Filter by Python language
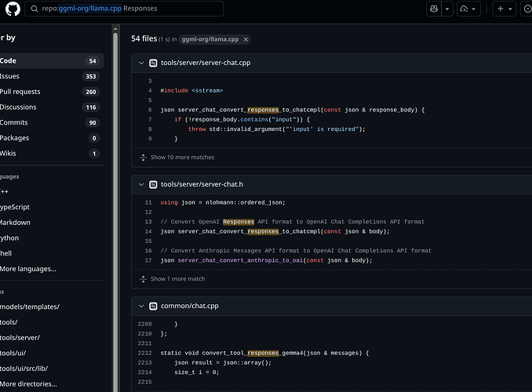This screenshot has width=532, height=392. (x=9, y=238)
